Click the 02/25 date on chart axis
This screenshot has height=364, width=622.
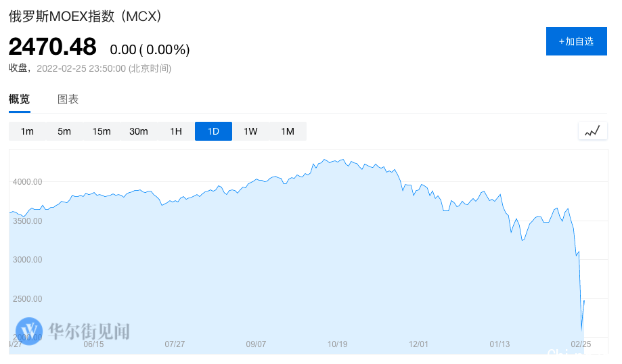[x=581, y=344]
